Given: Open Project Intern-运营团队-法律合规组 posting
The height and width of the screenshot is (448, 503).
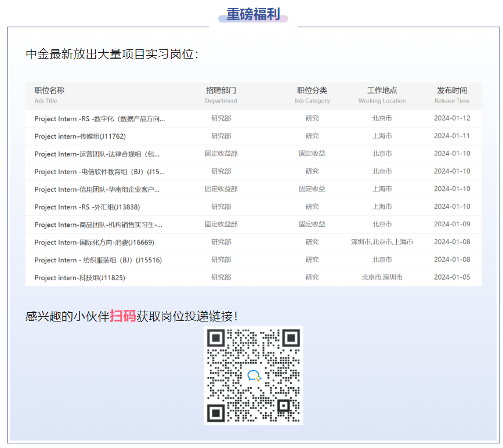Looking at the screenshot, I should coord(97,154).
